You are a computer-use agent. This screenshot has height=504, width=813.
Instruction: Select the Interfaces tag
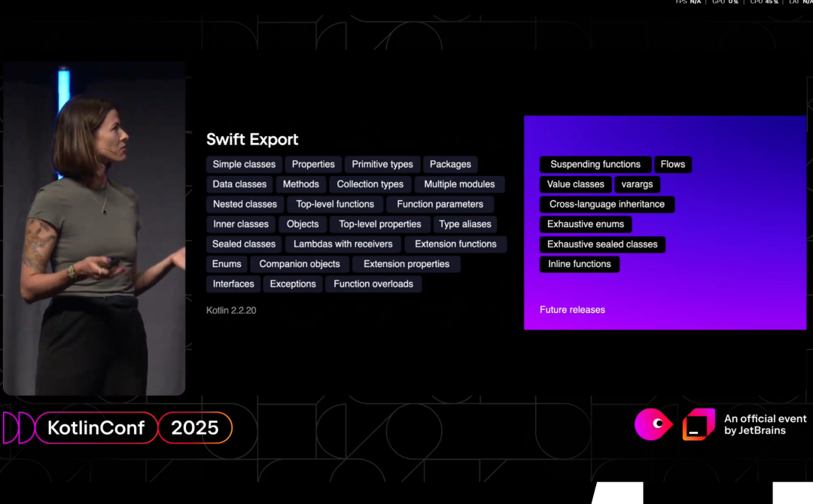click(x=233, y=284)
